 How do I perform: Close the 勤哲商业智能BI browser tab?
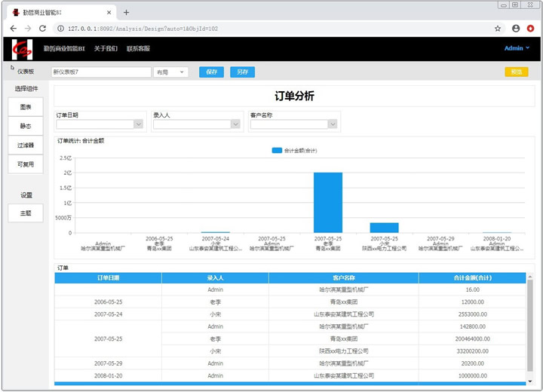tap(109, 12)
